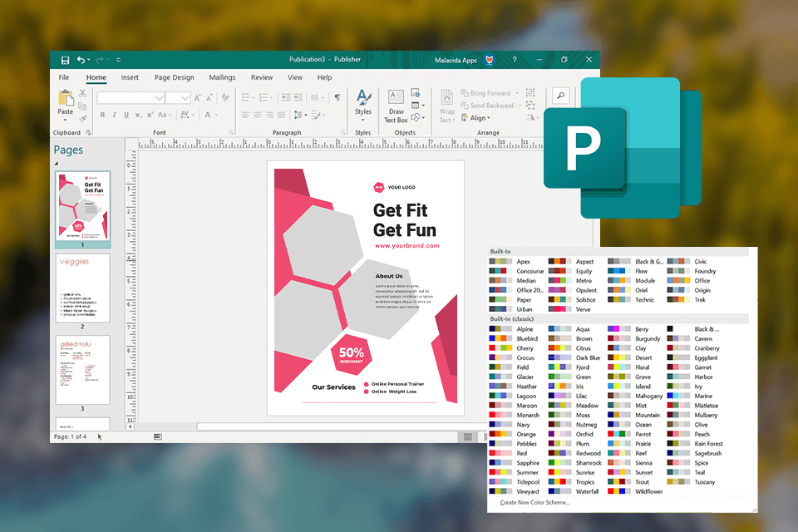The width and height of the screenshot is (798, 532).
Task: Undo the last action
Action: [81, 60]
